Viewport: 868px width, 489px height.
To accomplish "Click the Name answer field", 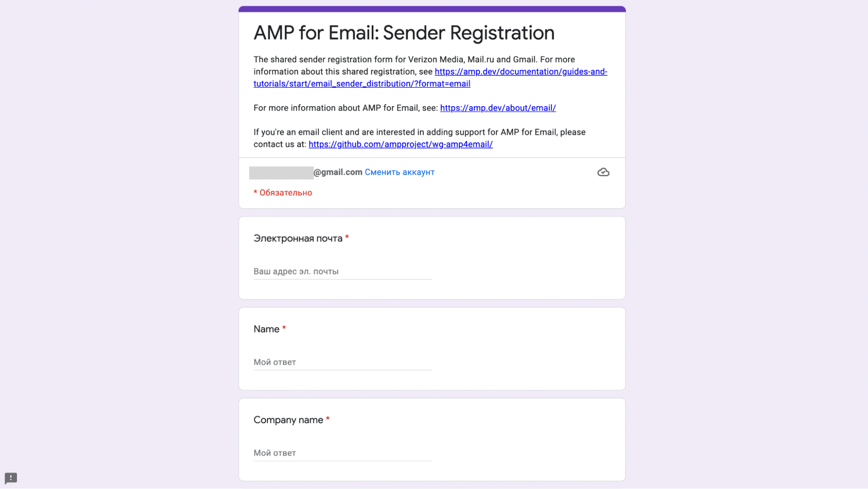I will [342, 362].
